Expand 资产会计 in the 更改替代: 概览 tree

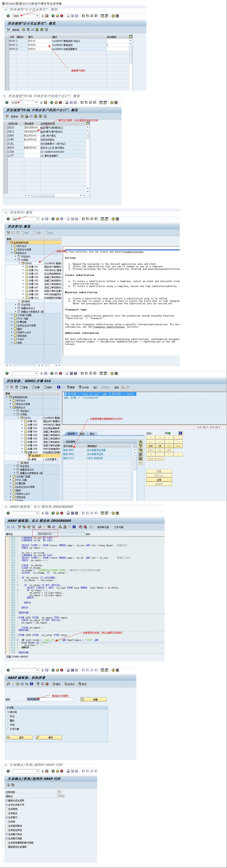(11, 246)
